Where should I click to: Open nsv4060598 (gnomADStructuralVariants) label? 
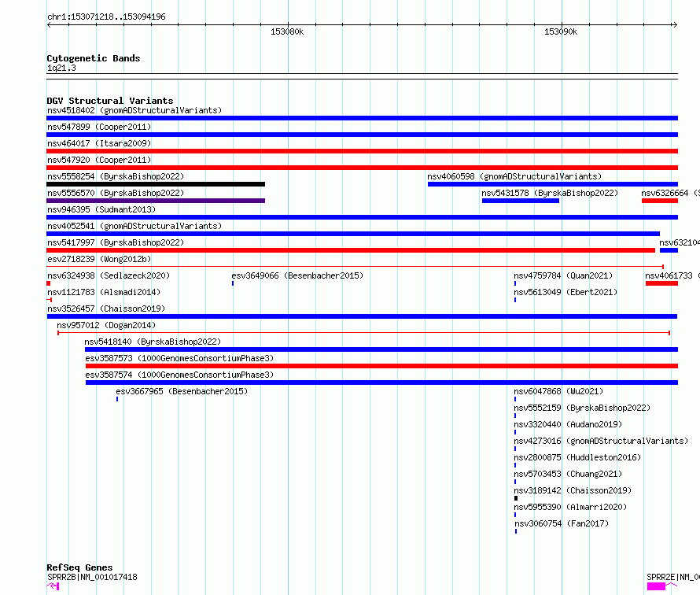(514, 176)
